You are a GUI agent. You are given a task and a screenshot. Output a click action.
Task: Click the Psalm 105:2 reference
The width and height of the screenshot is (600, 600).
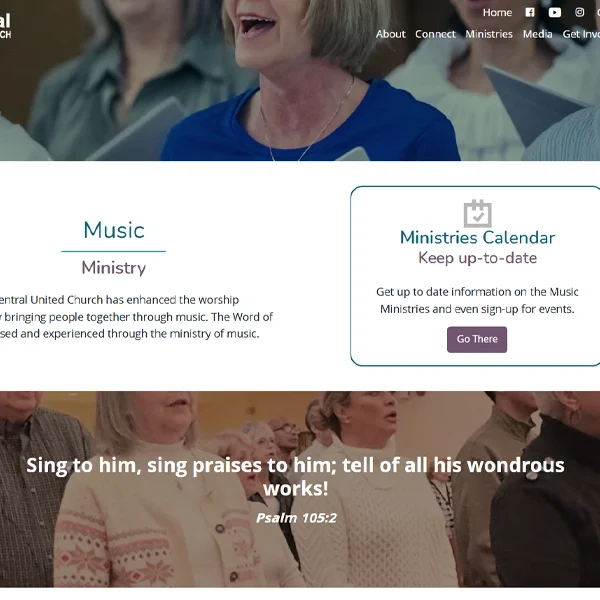296,518
